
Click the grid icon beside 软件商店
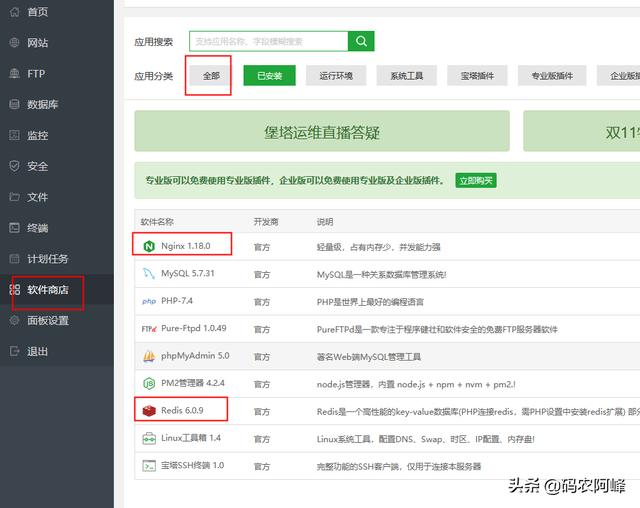[14, 290]
